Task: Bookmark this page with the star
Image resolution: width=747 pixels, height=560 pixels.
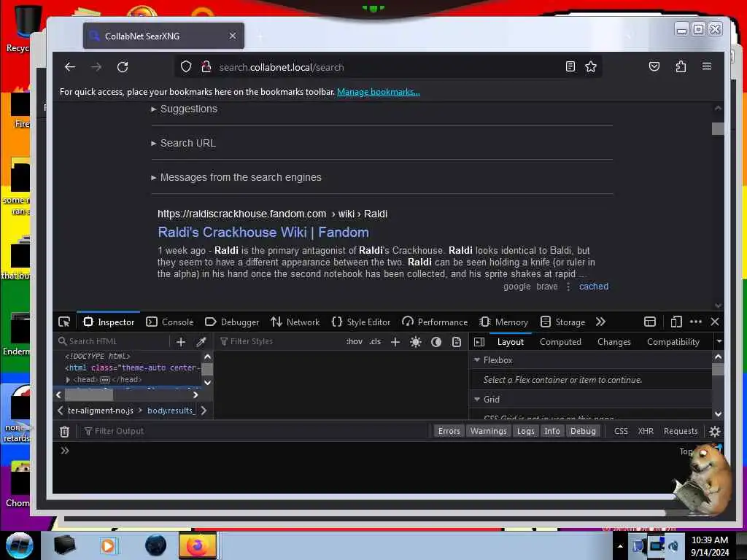Action: [x=591, y=66]
